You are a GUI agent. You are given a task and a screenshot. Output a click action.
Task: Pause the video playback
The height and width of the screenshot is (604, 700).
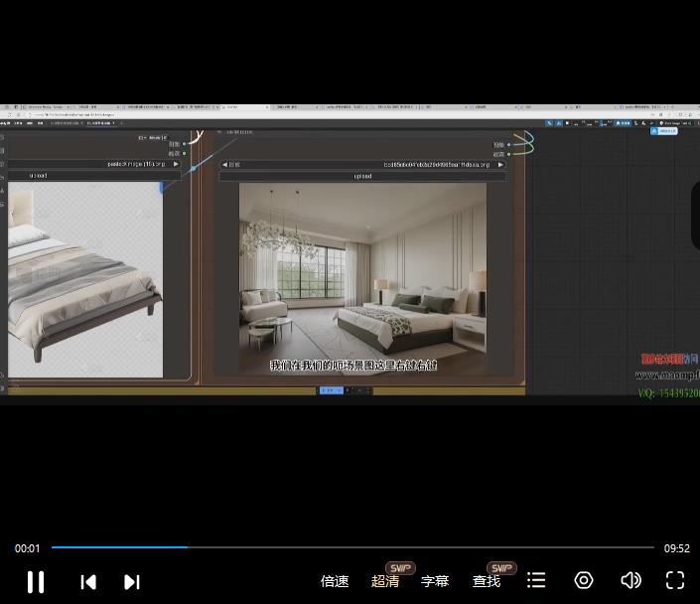point(35,581)
